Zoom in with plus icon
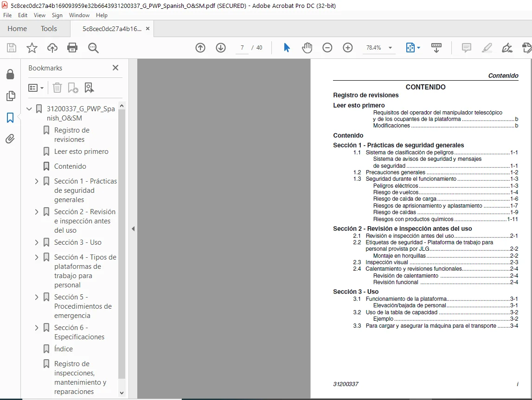 click(x=348, y=48)
